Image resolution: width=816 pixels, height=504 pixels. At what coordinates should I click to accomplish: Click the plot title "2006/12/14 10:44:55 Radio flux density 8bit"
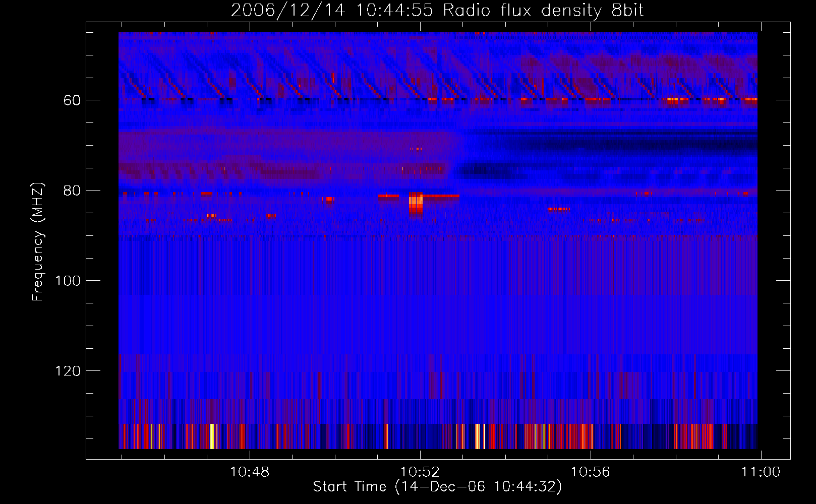pos(437,11)
